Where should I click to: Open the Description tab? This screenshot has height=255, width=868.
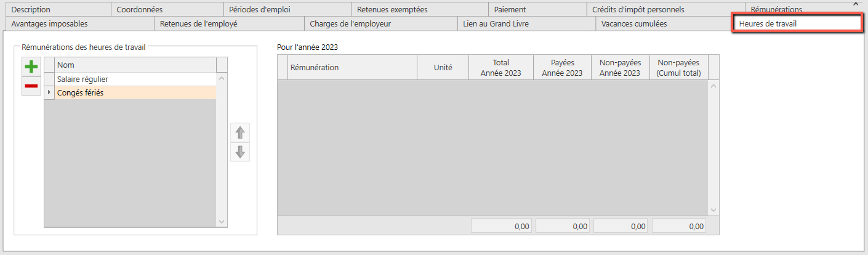[57, 9]
